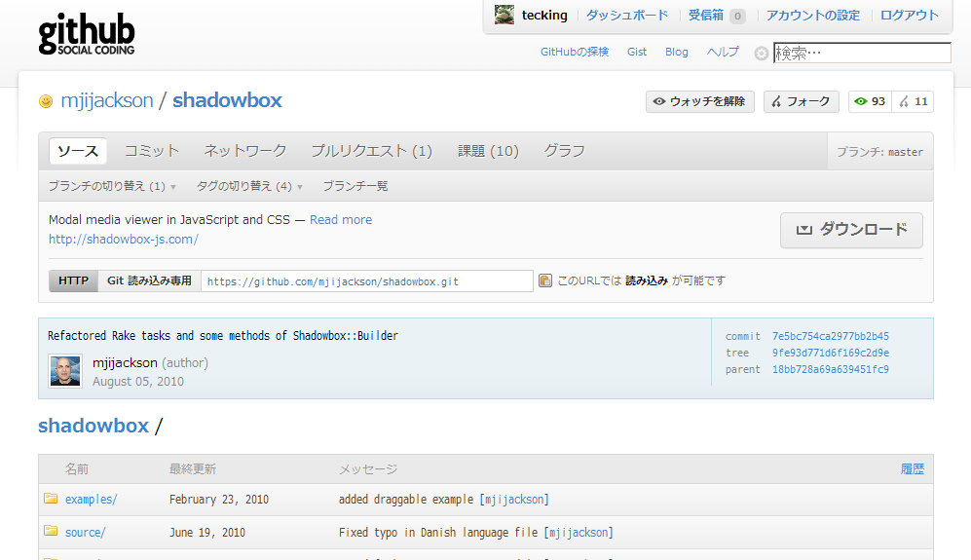Open the ダッシュボード link
Image resolution: width=971 pixels, height=560 pixels.
pos(627,15)
